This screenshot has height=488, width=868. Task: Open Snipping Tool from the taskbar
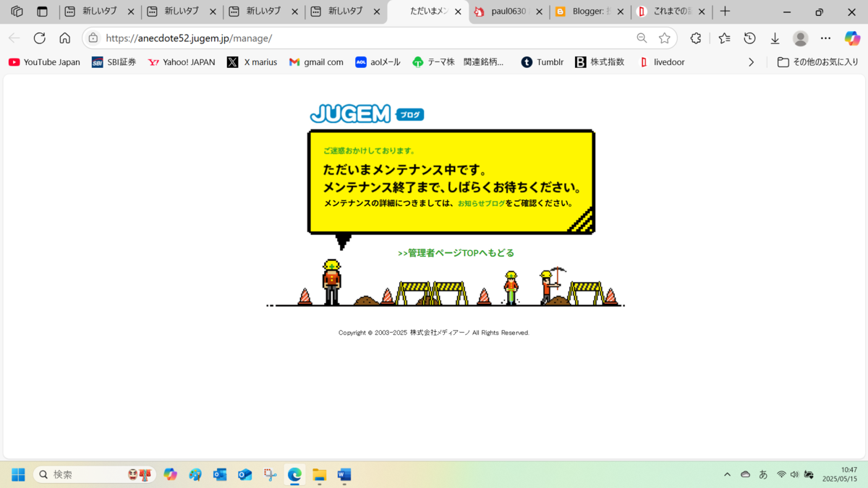270,474
